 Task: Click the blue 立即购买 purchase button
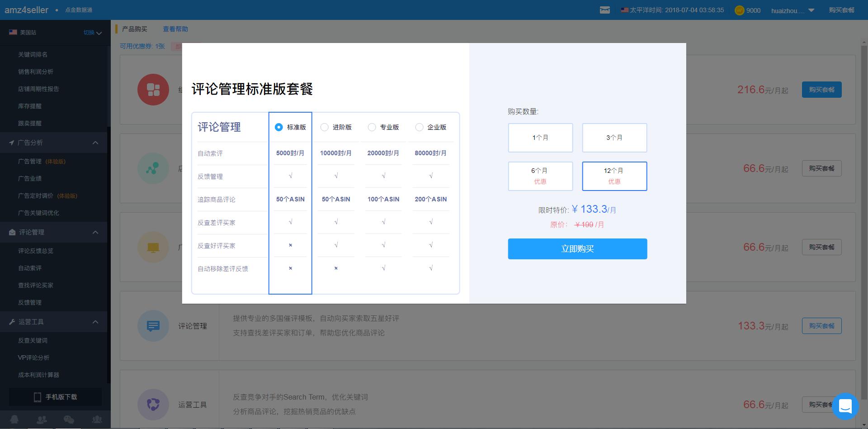click(577, 248)
